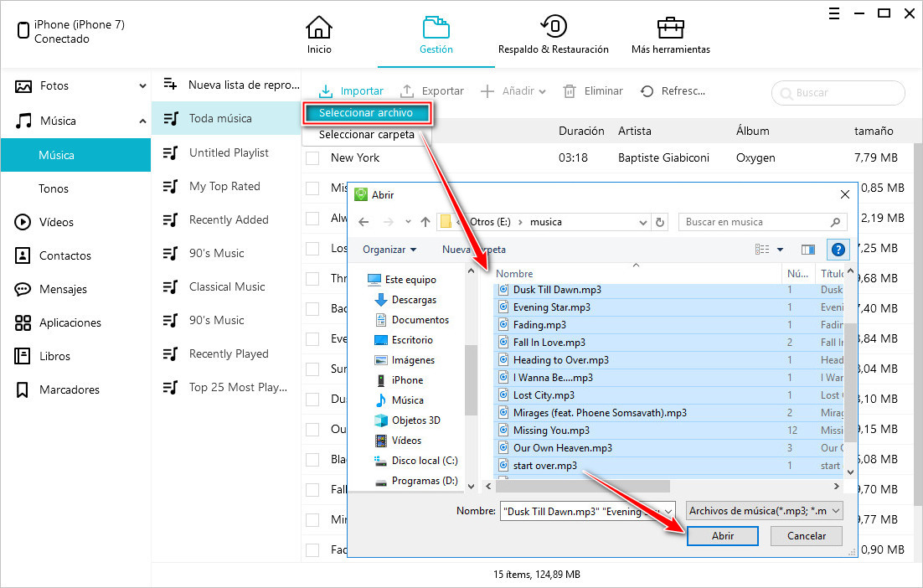Screen dimensions: 923x588
Task: Tick the checkbox of the 0,85 MB song row
Action: pyautogui.click(x=312, y=188)
